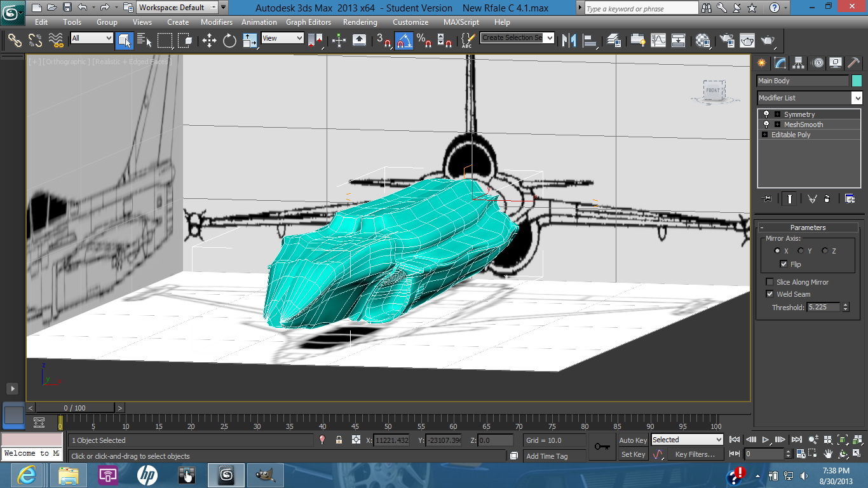This screenshot has width=868, height=488.
Task: Click the teapot Render Production icon
Action: click(768, 41)
